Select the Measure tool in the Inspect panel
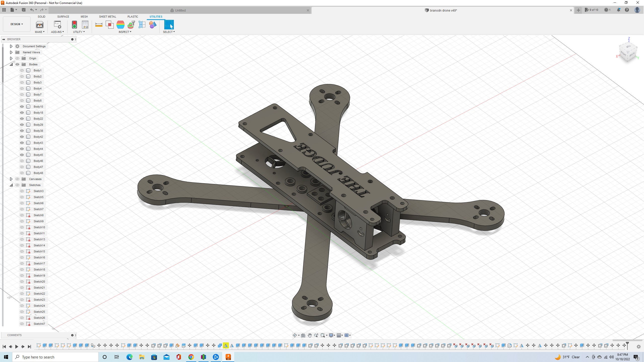 [x=99, y=25]
